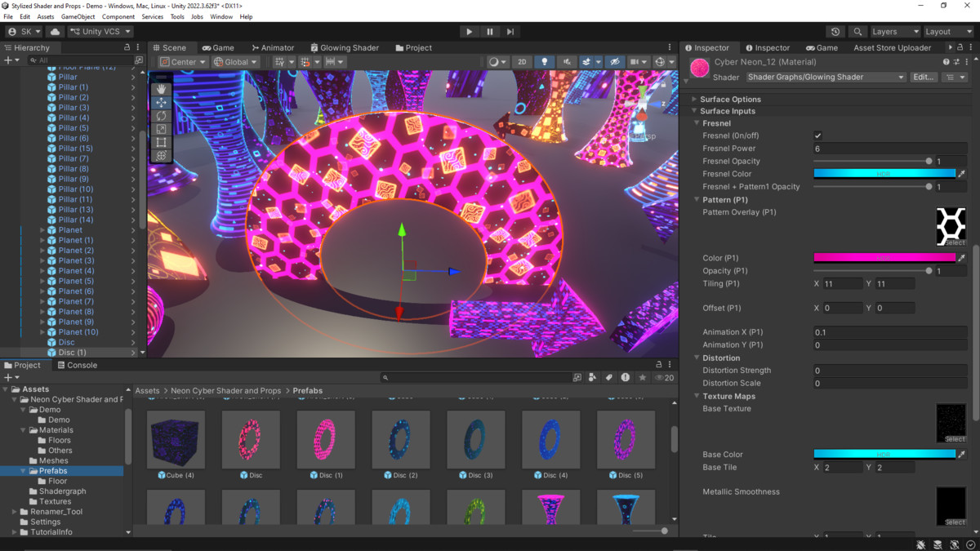
Task: Toggle scene lighting bulb
Action: (x=544, y=62)
